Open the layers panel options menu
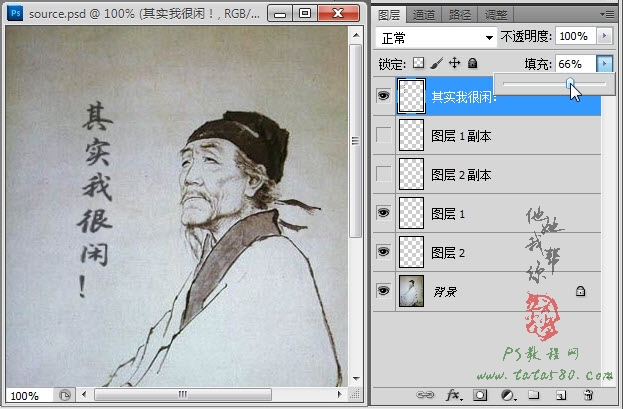Image resolution: width=623 pixels, height=409 pixels. (607, 14)
